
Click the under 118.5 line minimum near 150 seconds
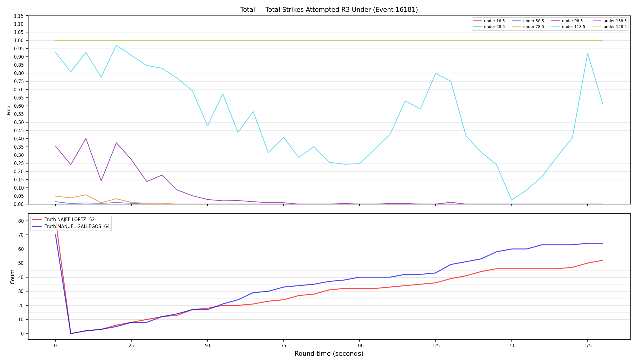click(511, 200)
